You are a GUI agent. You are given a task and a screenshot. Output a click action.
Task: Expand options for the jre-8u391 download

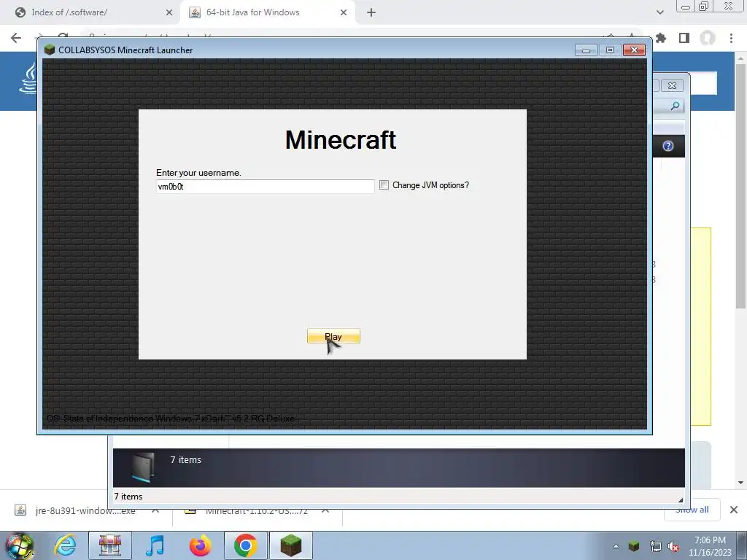155,510
